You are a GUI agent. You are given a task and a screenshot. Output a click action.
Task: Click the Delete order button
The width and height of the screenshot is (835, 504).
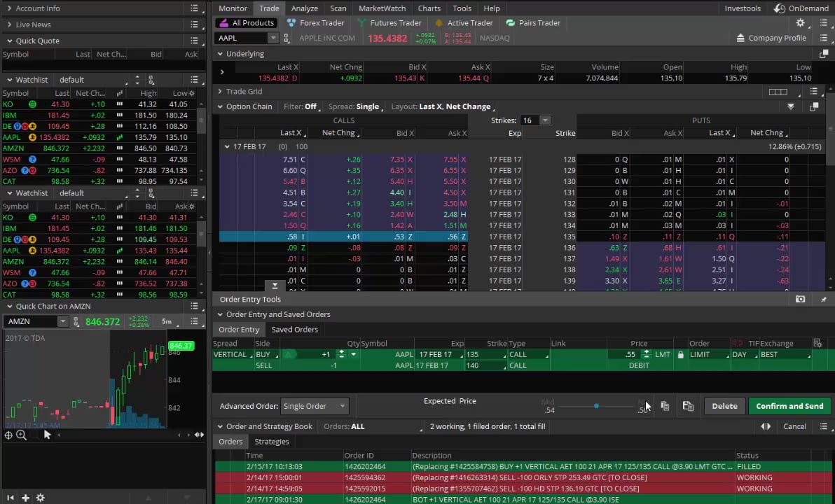click(x=724, y=406)
